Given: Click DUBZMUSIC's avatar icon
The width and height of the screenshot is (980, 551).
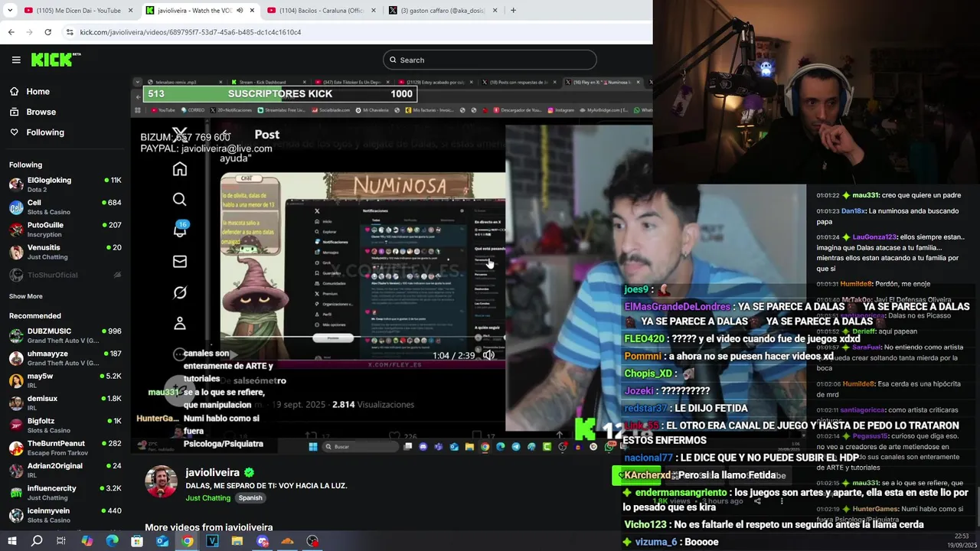Looking at the screenshot, I should (16, 335).
